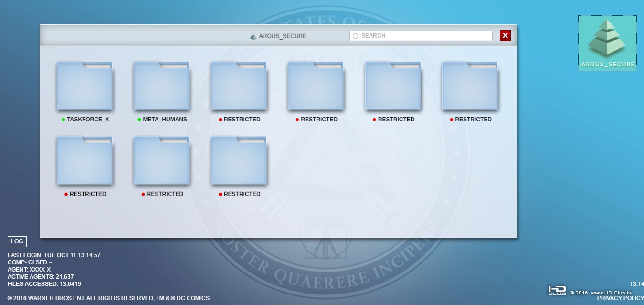Image resolution: width=644 pixels, height=305 pixels.
Task: Select the TASKFORCE_X label text
Action: (88, 120)
